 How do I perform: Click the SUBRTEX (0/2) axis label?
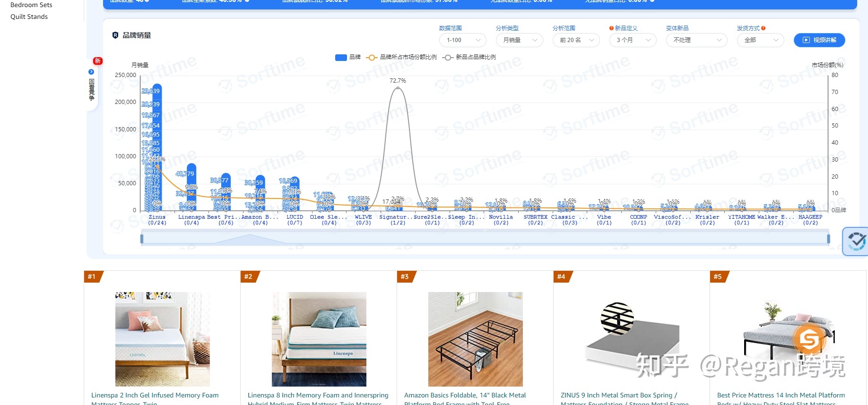click(x=535, y=220)
